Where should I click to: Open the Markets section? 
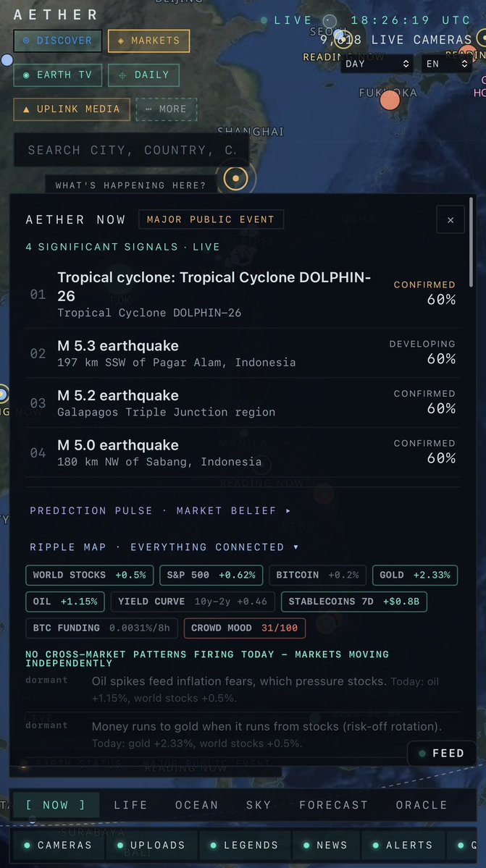149,41
